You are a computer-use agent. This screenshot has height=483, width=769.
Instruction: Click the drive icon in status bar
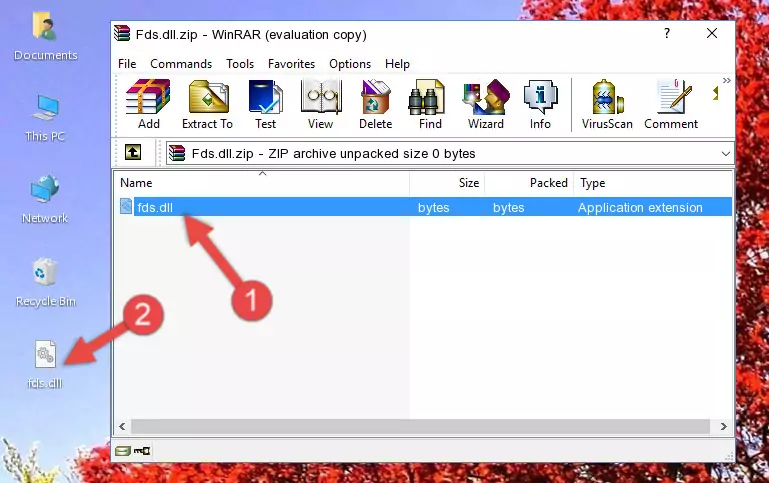(123, 451)
